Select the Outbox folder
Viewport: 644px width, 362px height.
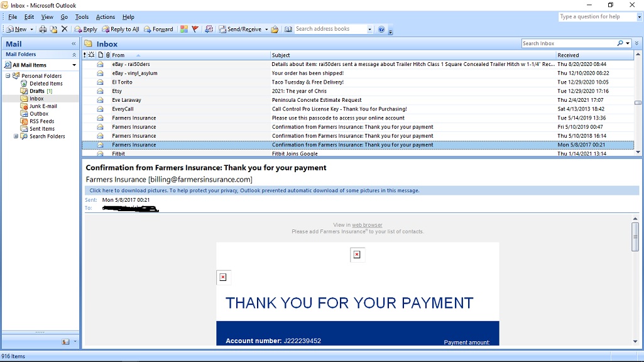click(38, 113)
